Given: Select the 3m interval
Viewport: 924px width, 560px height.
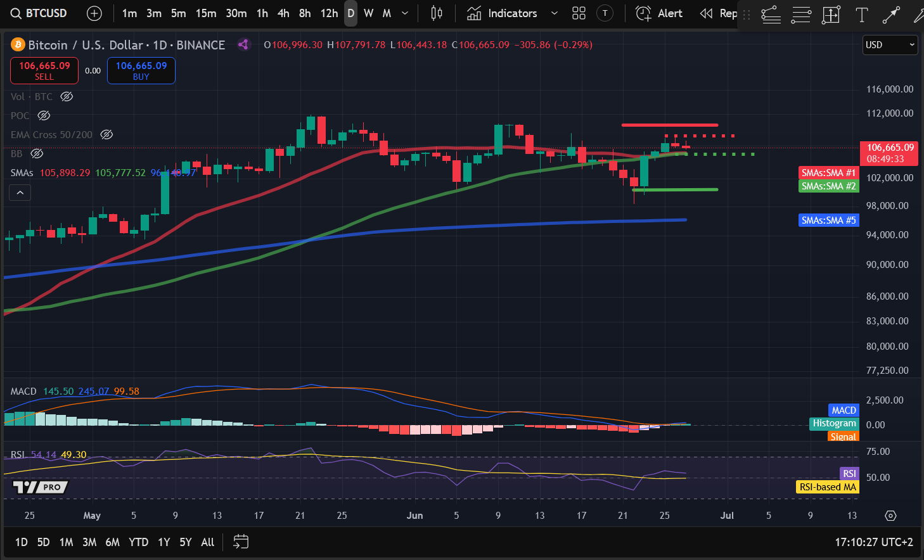Looking at the screenshot, I should click(154, 13).
